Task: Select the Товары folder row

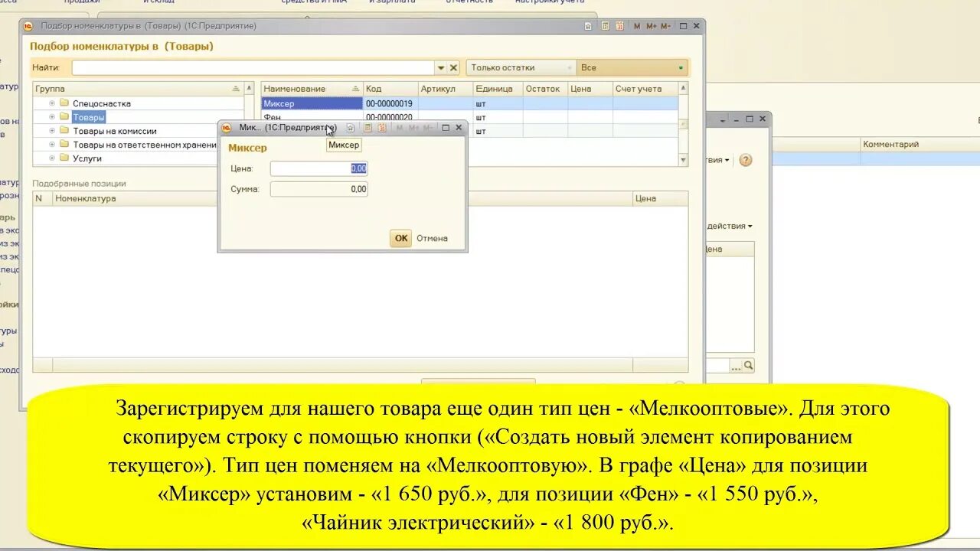Action: (x=88, y=117)
